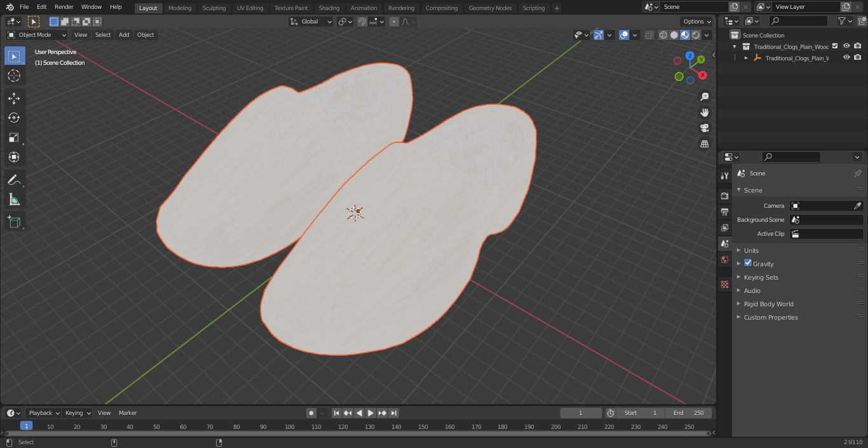Select the Cursor tool in the toolbar
Image resolution: width=868 pixels, height=448 pixels.
(x=14, y=76)
